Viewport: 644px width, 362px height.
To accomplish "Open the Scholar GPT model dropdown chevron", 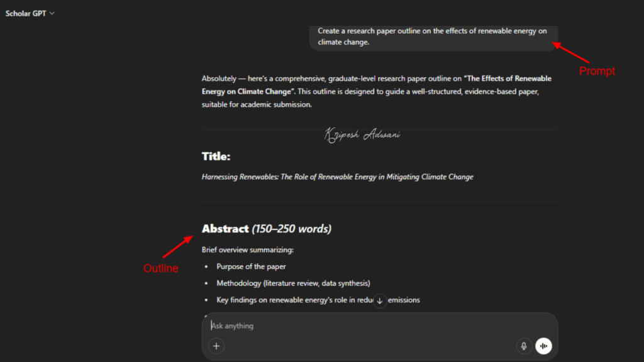I will pyautogui.click(x=52, y=13).
